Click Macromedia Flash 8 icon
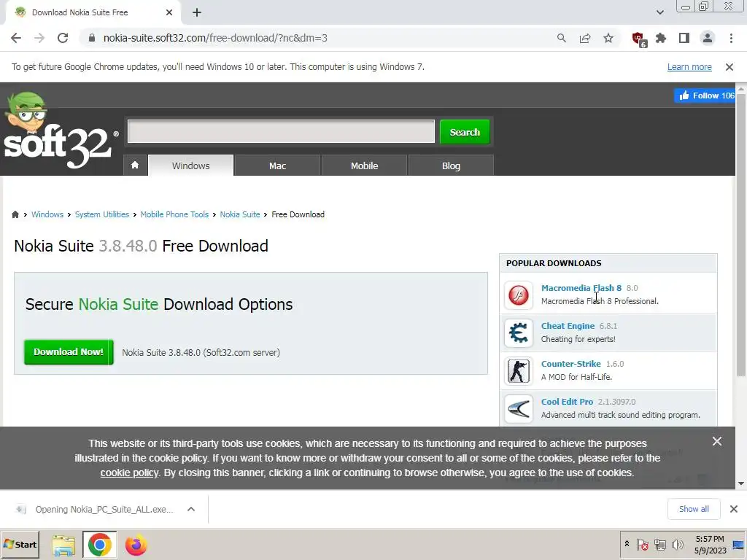 [519, 295]
